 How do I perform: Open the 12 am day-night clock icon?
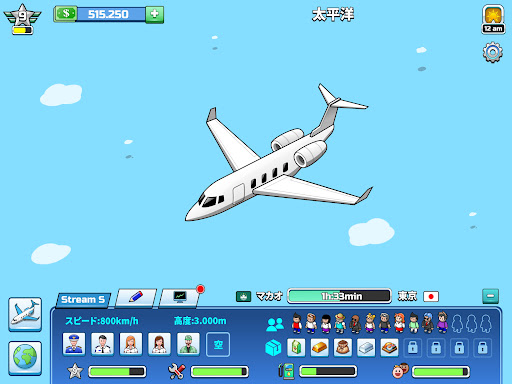tap(493, 19)
